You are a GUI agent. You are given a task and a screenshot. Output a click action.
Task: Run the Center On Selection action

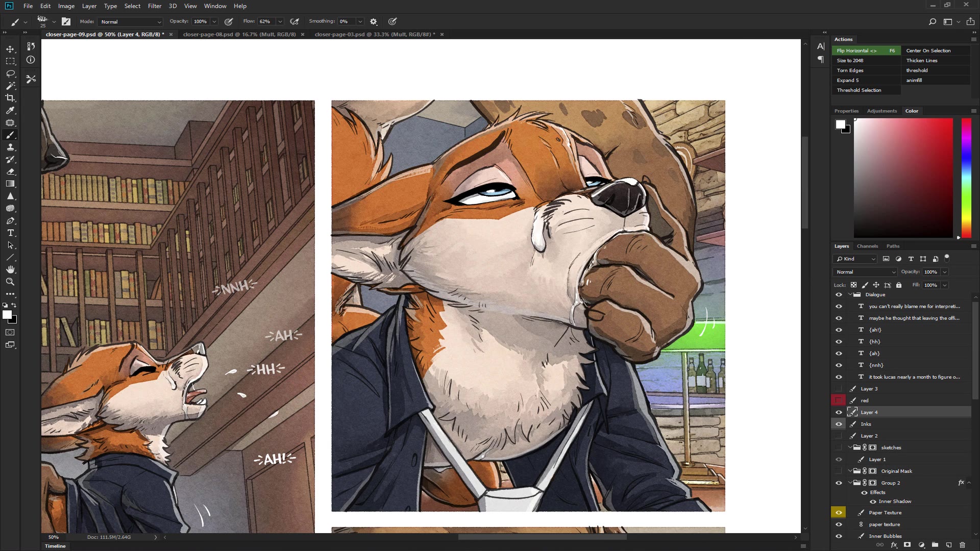[936, 51]
